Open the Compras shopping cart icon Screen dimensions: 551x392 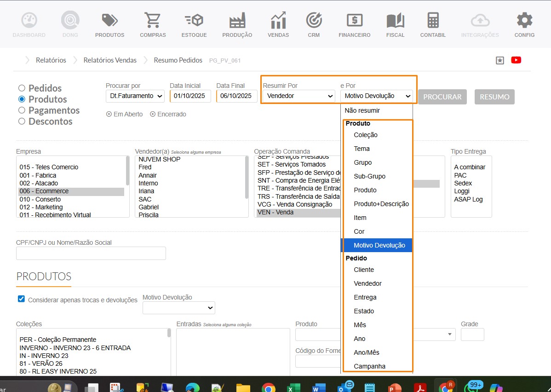pyautogui.click(x=153, y=21)
